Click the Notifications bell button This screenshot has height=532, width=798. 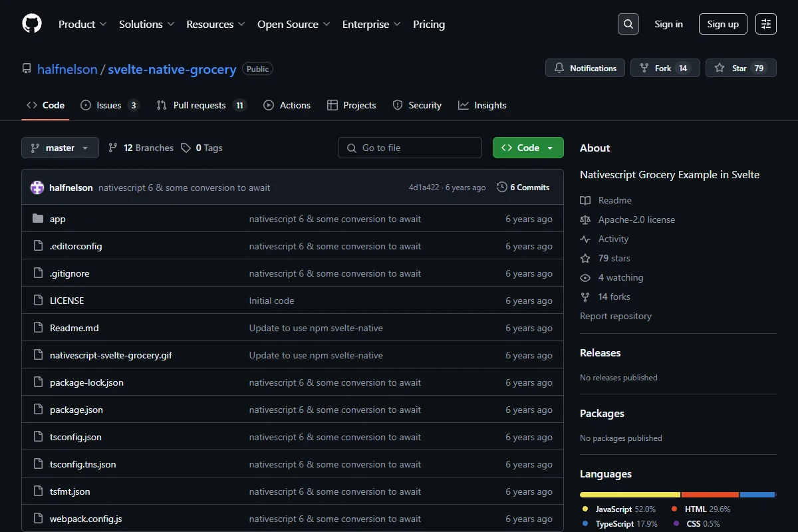point(585,68)
